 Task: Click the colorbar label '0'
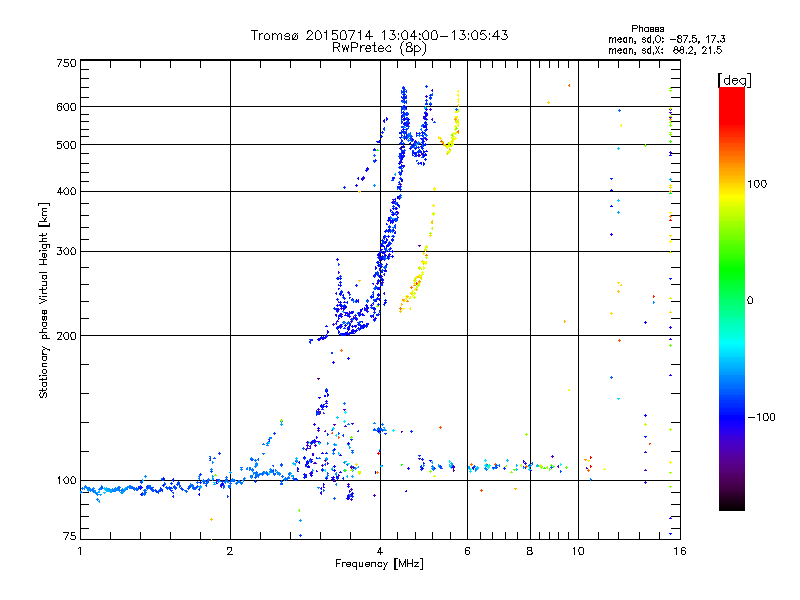[x=750, y=301]
